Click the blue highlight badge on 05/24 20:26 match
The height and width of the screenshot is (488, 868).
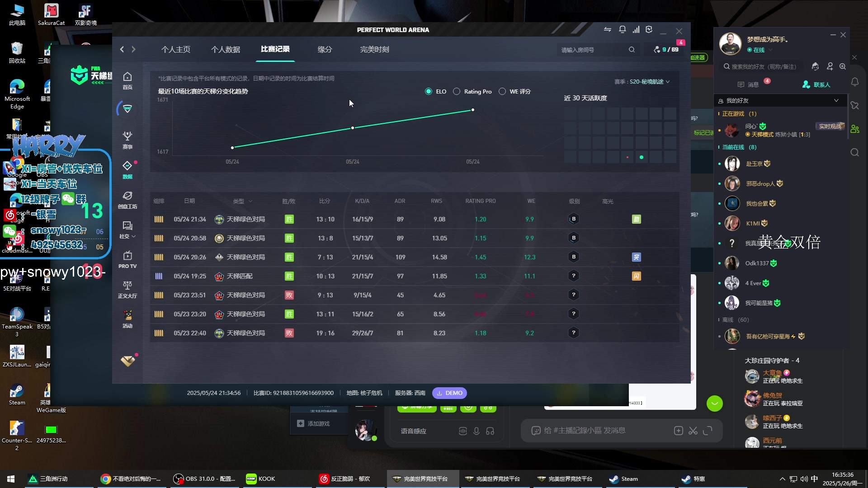point(636,257)
